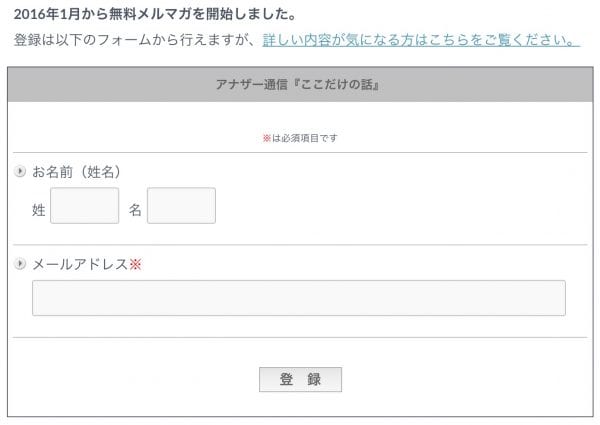Click the red ※ in the 必須項目 note
The height and width of the screenshot is (425, 600).
(x=267, y=138)
